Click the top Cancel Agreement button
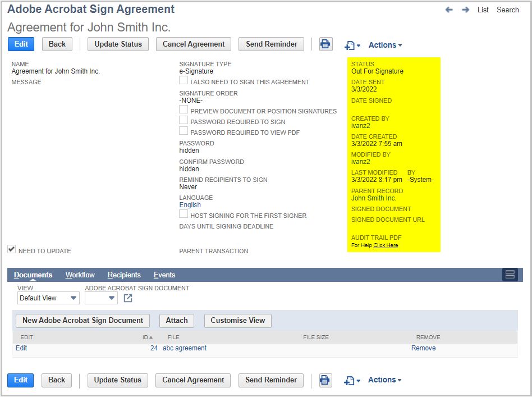Image resolution: width=532 pixels, height=397 pixels. [x=194, y=44]
